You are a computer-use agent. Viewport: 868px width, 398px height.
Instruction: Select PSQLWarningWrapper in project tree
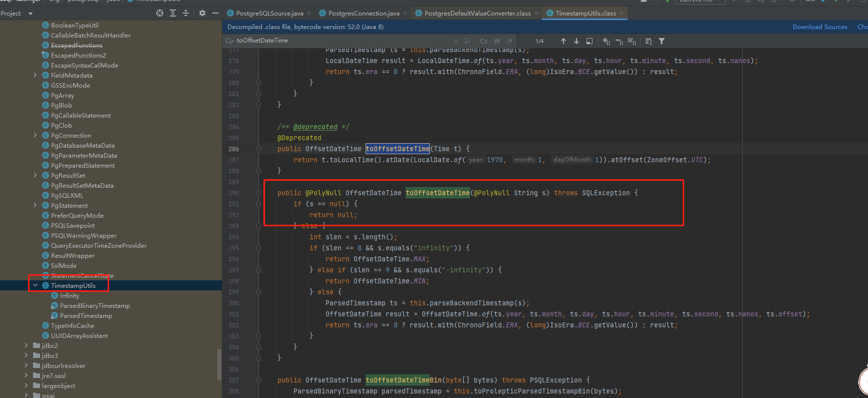click(x=84, y=235)
